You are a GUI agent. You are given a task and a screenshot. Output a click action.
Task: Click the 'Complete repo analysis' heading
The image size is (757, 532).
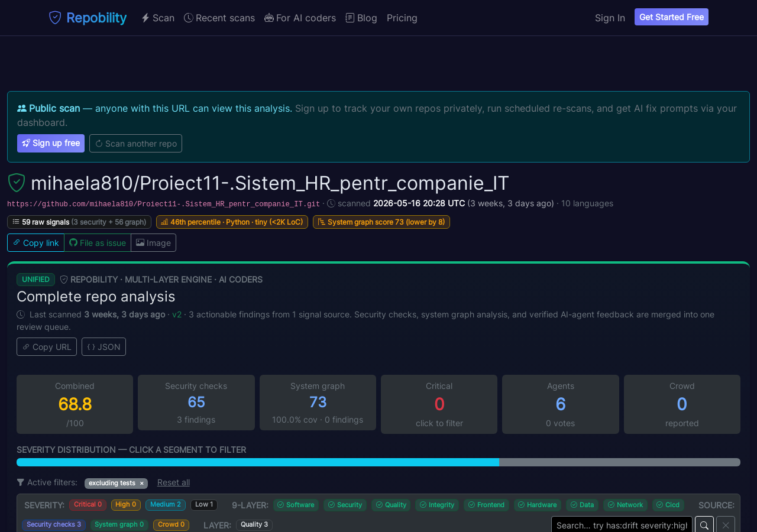pos(96,296)
